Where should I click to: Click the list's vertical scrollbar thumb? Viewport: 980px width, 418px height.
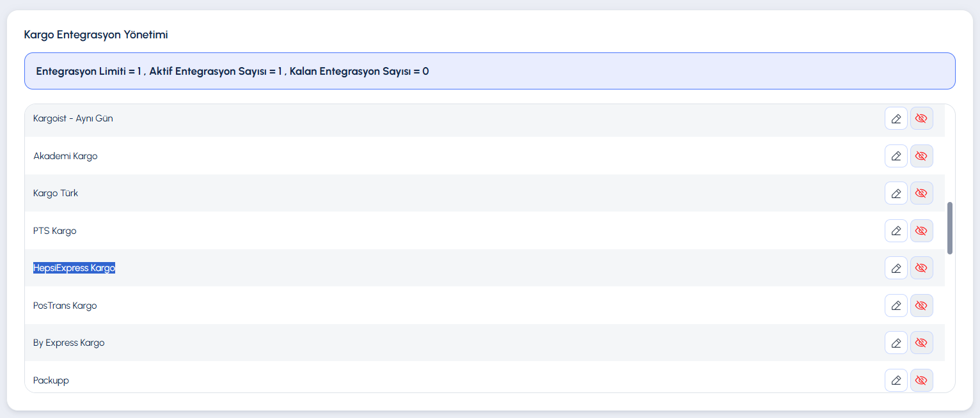tap(950, 228)
